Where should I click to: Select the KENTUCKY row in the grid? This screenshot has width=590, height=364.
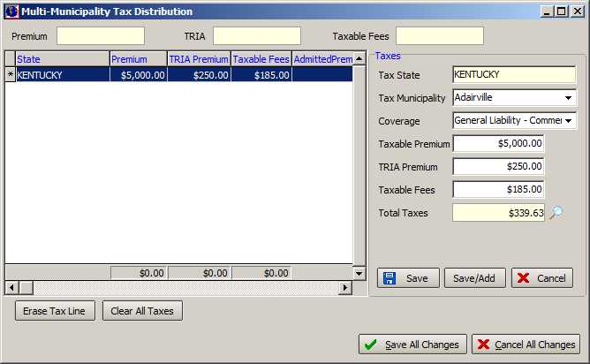pos(62,75)
